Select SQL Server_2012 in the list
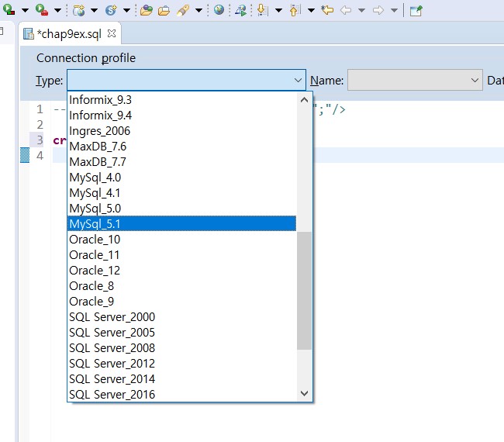This screenshot has width=504, height=442. [x=181, y=364]
